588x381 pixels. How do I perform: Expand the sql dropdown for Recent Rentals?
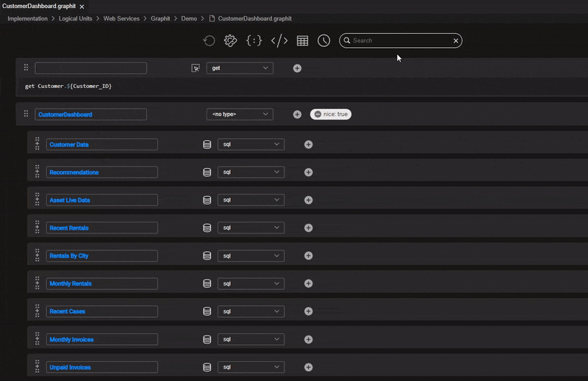pos(251,228)
